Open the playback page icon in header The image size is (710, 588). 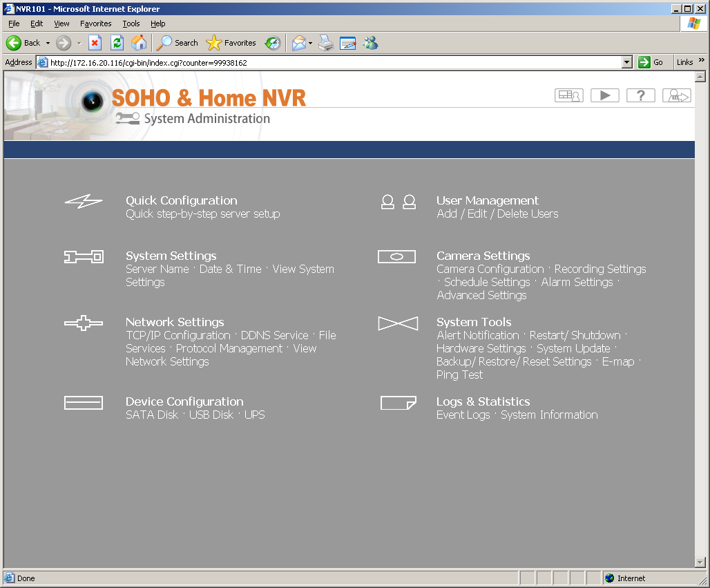(604, 95)
